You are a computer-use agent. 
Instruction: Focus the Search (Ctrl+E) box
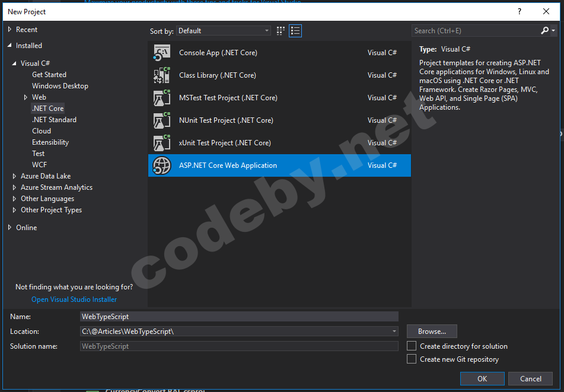[x=476, y=31]
